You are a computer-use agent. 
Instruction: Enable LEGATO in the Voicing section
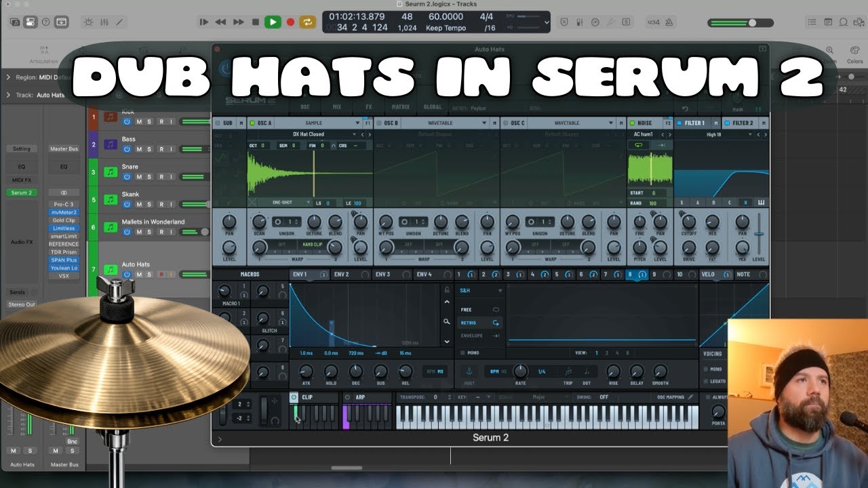[707, 381]
